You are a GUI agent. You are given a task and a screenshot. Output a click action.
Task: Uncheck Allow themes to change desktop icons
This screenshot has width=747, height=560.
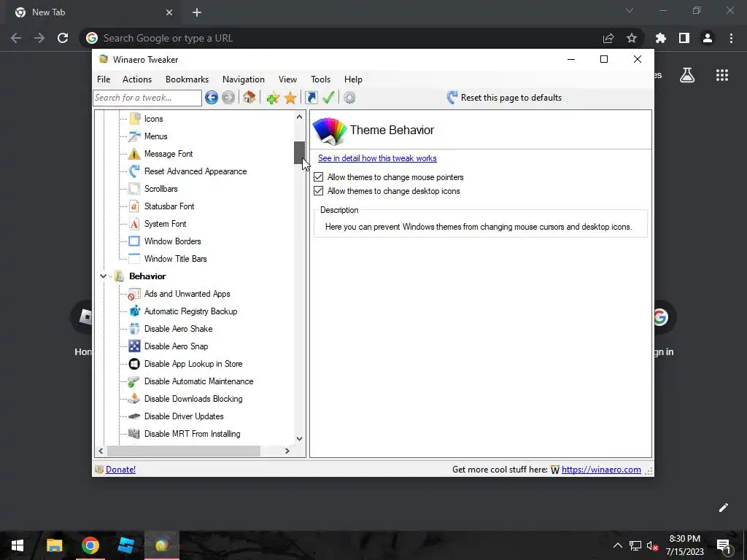[x=319, y=191]
